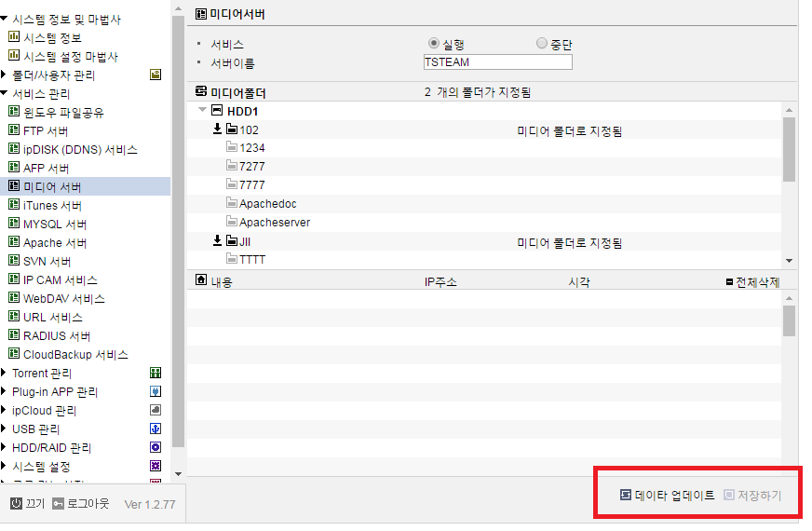Click the Torrent 관리 green icon
The image size is (812, 531).
[156, 373]
